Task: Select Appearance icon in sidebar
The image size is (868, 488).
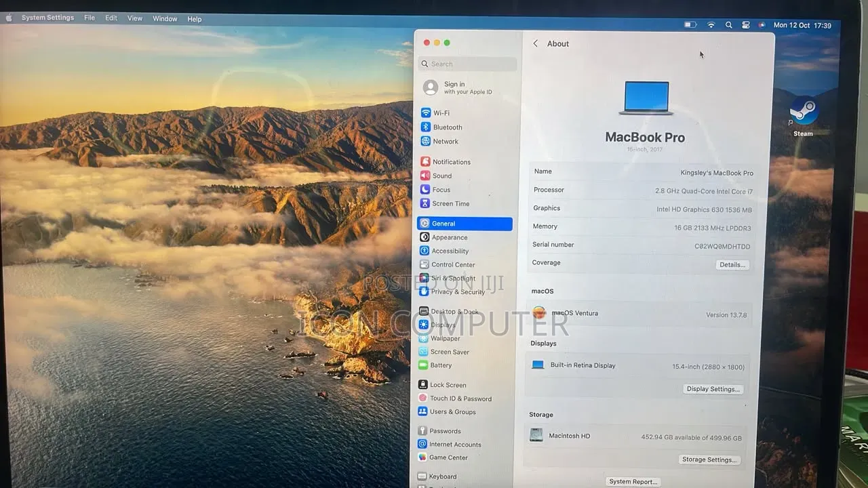Action: (425, 237)
